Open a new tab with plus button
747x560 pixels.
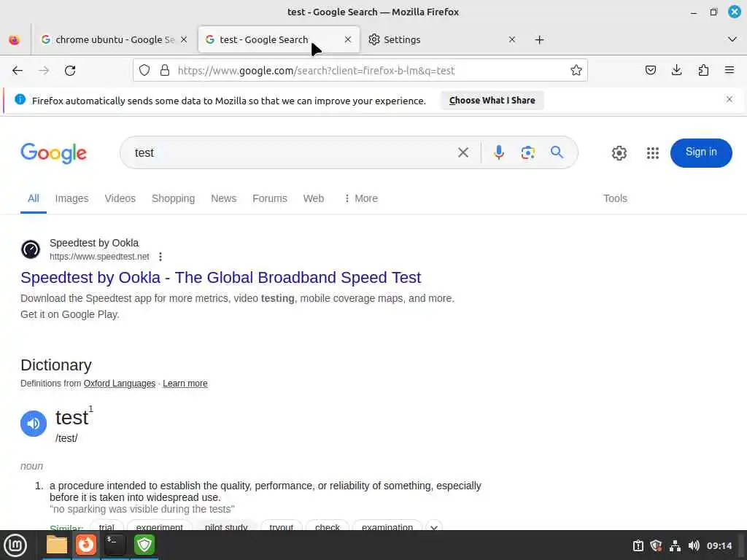pyautogui.click(x=539, y=40)
